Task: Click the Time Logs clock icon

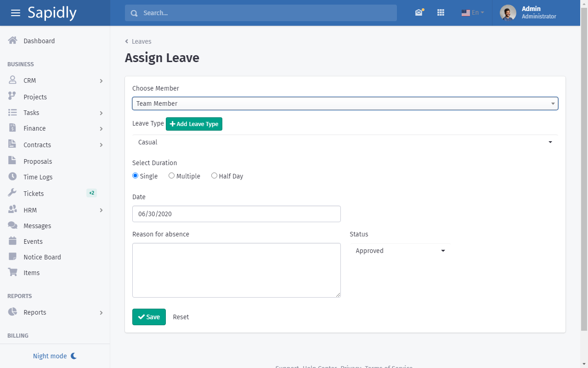Action: [x=13, y=177]
